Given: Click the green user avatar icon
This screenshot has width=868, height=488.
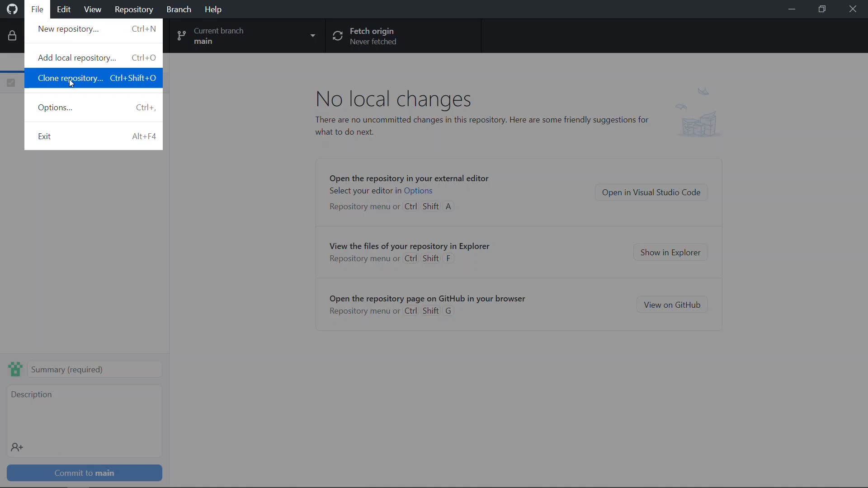Looking at the screenshot, I should pos(15,369).
